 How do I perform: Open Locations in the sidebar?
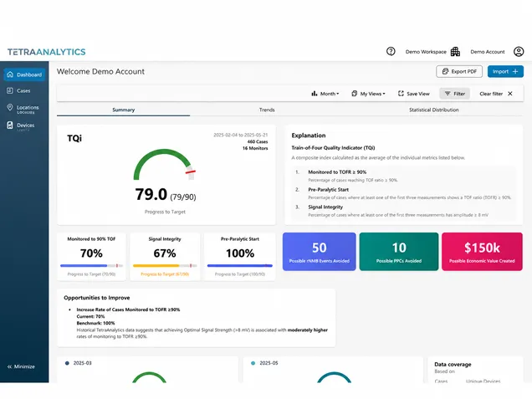coord(23,108)
